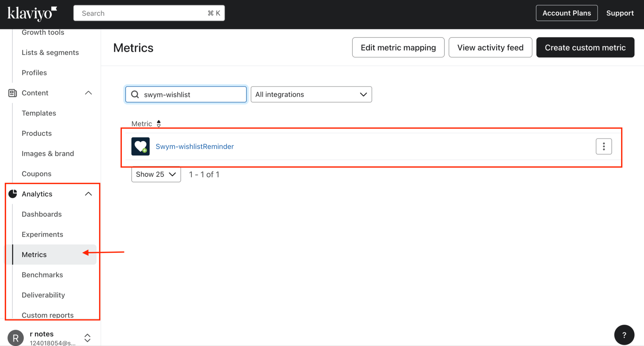Open the Swym-wishlistReminder metric link
Screen dimensions: 644x346
194,146
